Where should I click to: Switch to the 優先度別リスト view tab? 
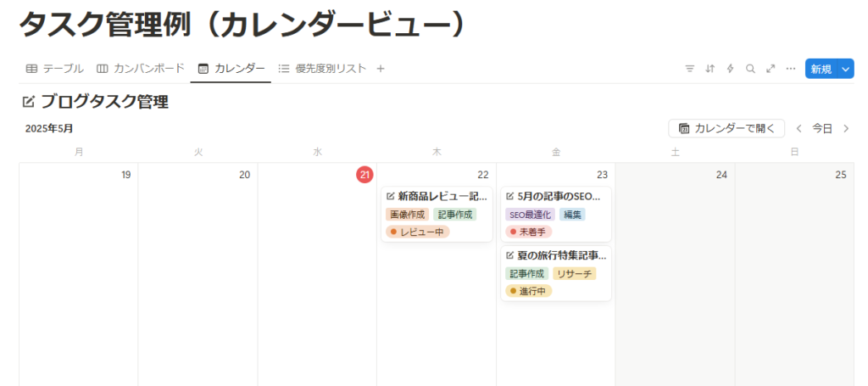(322, 69)
